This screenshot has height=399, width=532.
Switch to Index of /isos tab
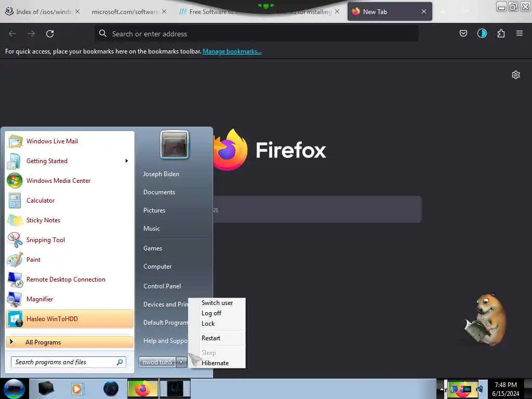point(43,11)
